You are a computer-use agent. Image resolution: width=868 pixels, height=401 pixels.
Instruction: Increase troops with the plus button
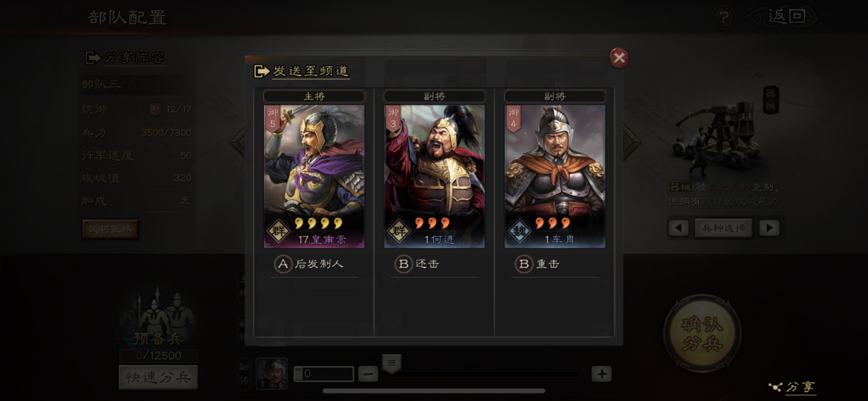click(601, 374)
